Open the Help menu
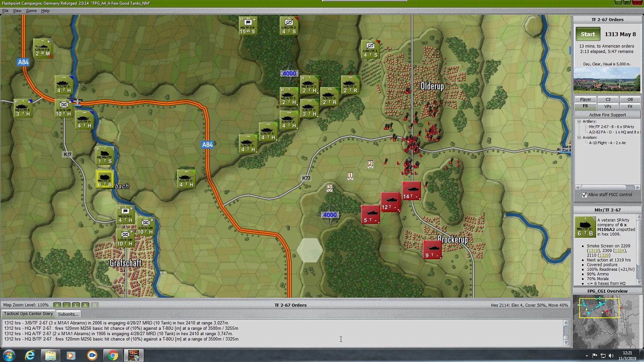This screenshot has height=362, width=644. pyautogui.click(x=45, y=11)
